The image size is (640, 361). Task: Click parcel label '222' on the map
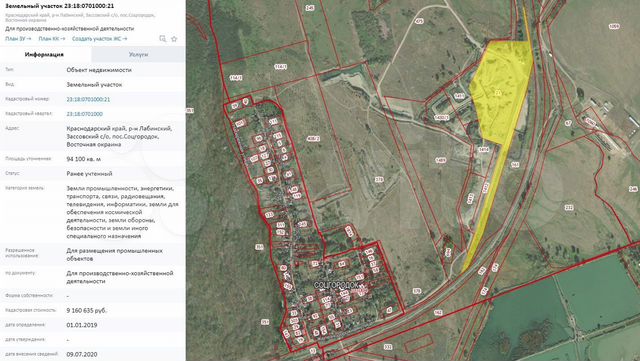569,208
